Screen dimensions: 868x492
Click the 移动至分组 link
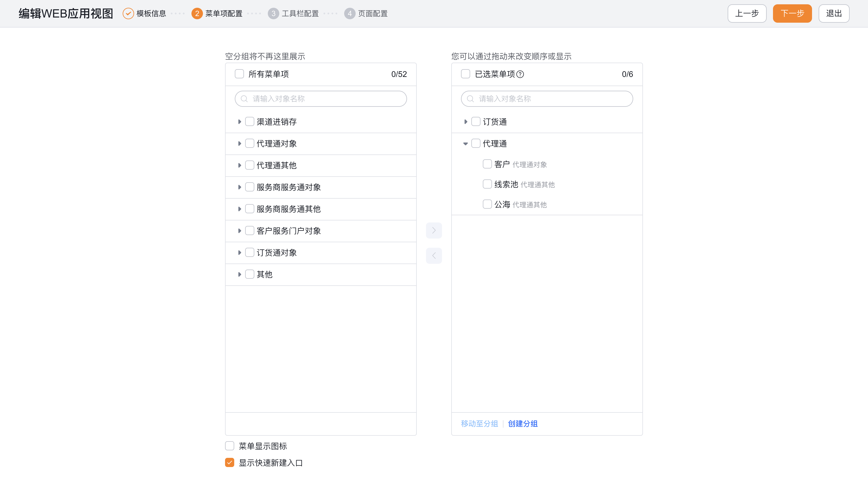click(x=479, y=424)
